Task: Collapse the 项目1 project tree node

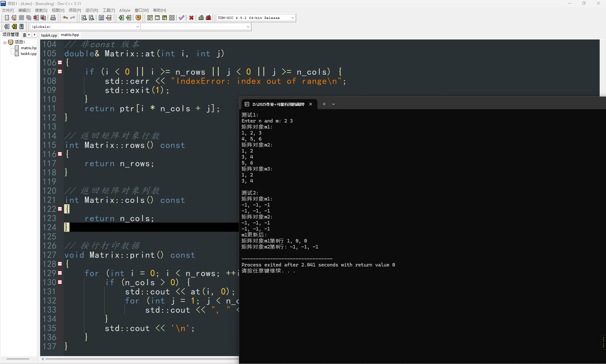Action: click(5, 42)
